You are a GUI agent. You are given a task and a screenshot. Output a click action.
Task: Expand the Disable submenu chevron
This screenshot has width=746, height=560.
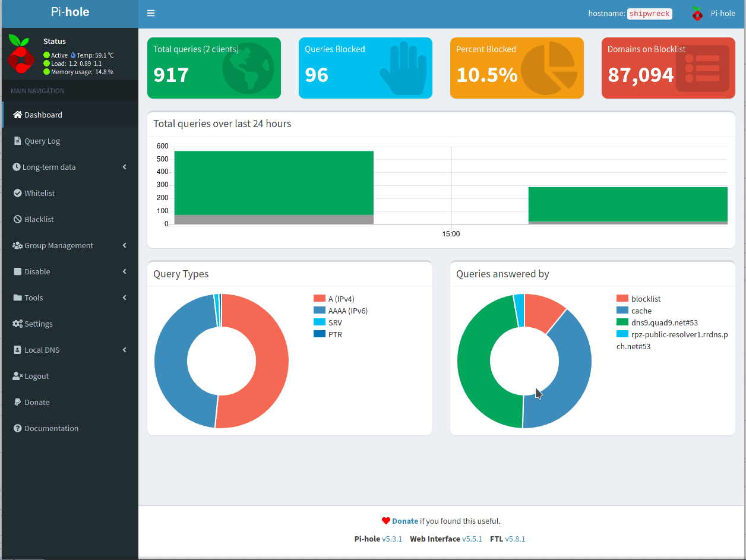pos(125,271)
